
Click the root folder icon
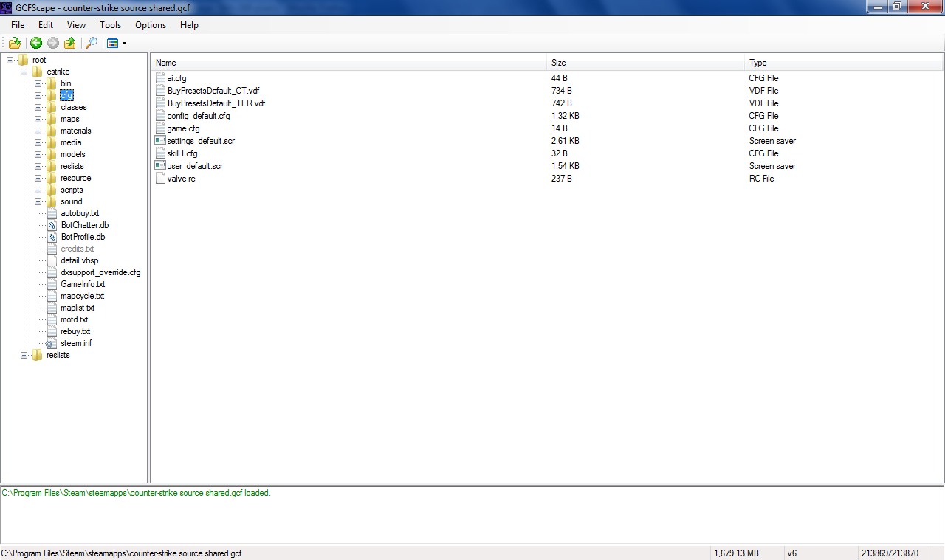tap(23, 60)
